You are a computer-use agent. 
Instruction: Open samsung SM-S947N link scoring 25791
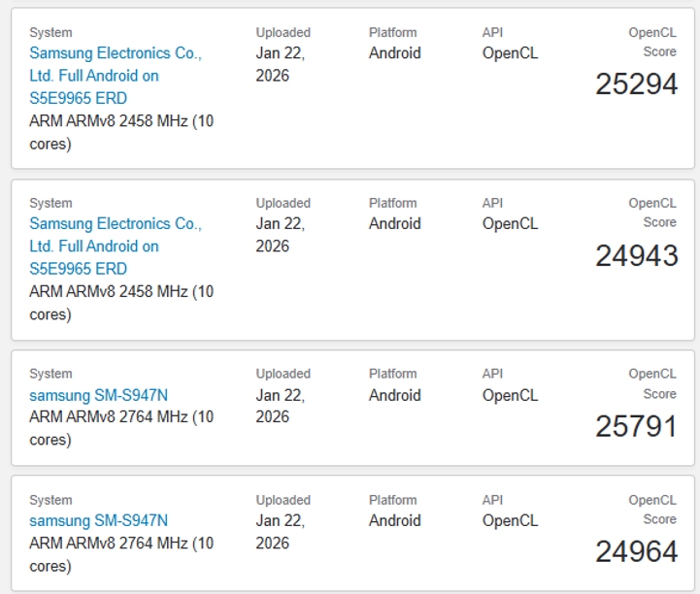point(98,395)
